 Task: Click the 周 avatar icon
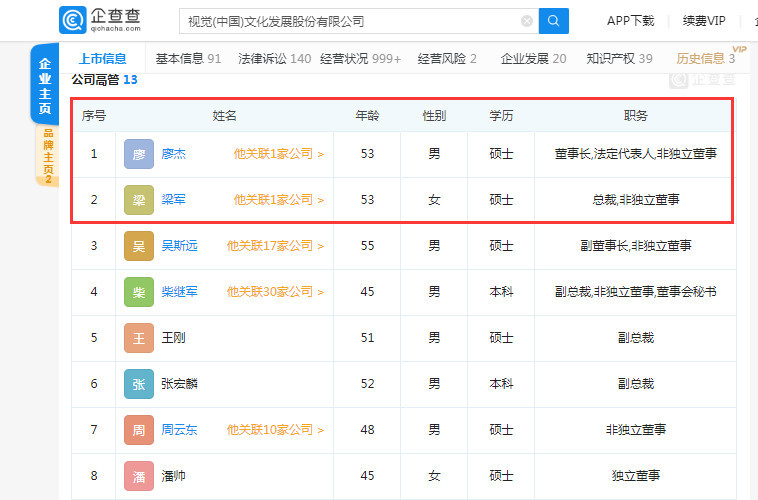139,429
